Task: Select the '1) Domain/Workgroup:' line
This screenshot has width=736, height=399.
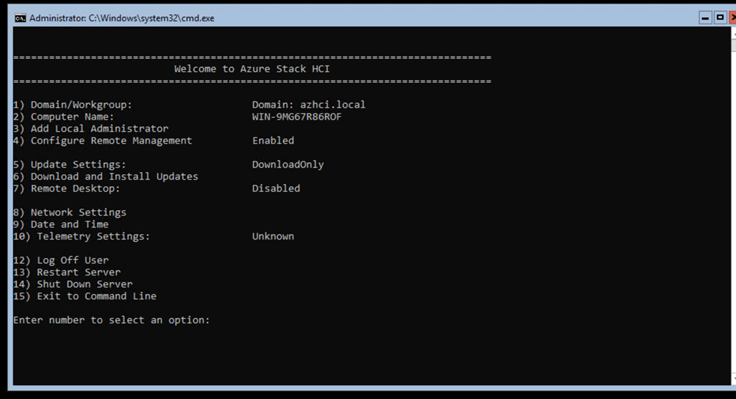Action: click(x=73, y=105)
